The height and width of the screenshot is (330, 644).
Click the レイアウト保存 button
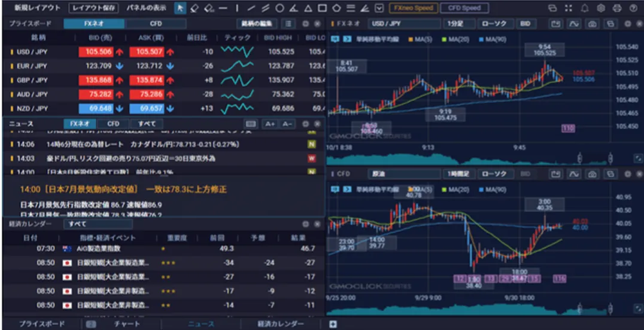[93, 8]
